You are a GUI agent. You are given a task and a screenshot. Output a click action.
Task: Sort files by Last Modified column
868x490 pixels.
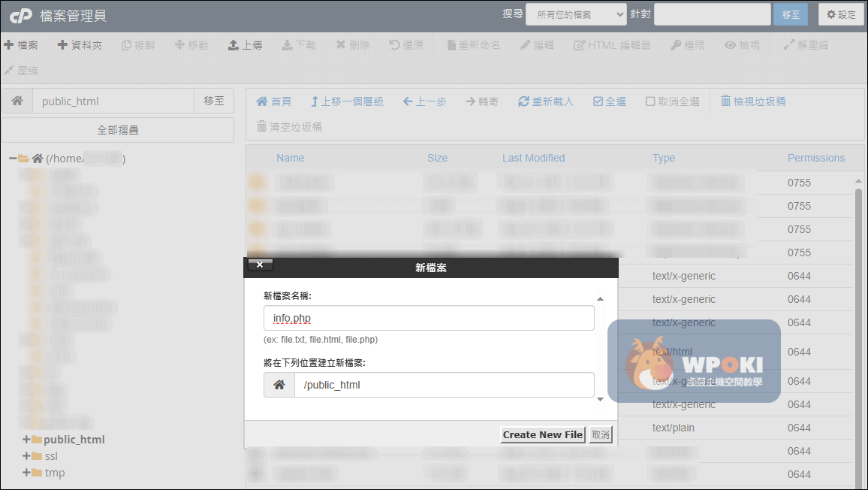click(533, 158)
